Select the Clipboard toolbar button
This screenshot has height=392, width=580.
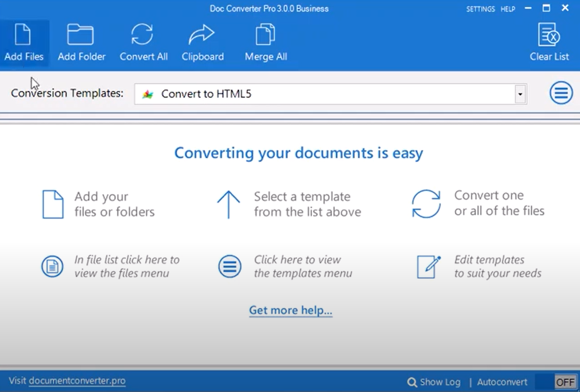pyautogui.click(x=202, y=43)
